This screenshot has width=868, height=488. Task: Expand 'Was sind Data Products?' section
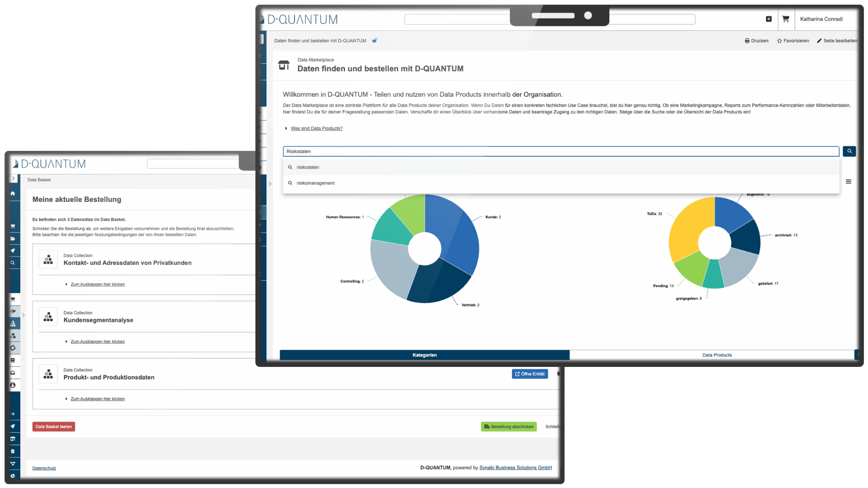pos(316,128)
